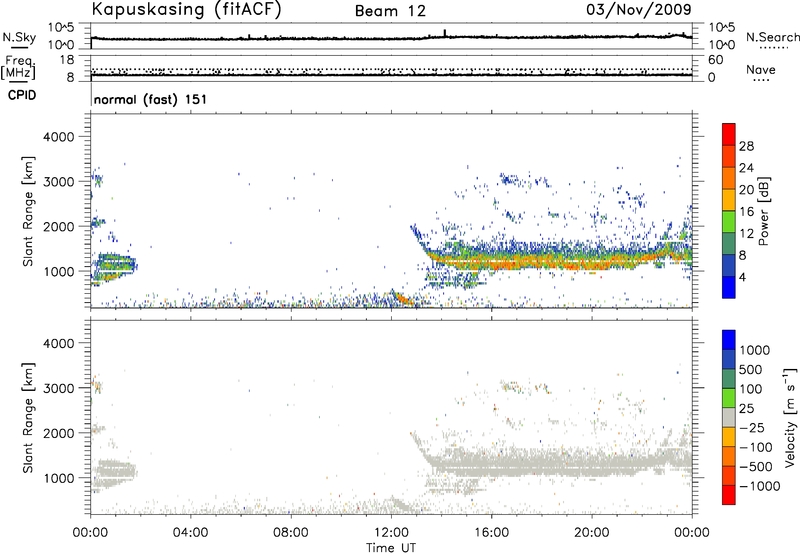The height and width of the screenshot is (554, 800).
Task: Click the "Kapuskasing (fitACF)" plot title
Action: [186, 9]
